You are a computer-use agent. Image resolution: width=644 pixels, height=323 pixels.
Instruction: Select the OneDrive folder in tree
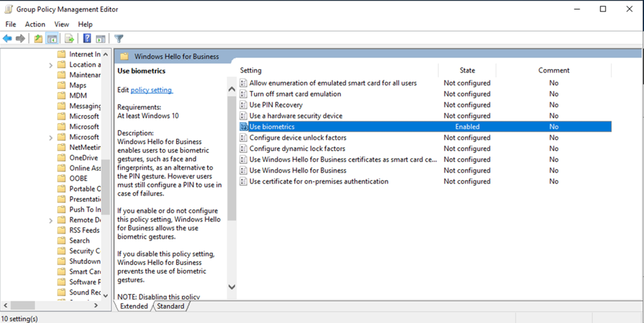pos(83,158)
